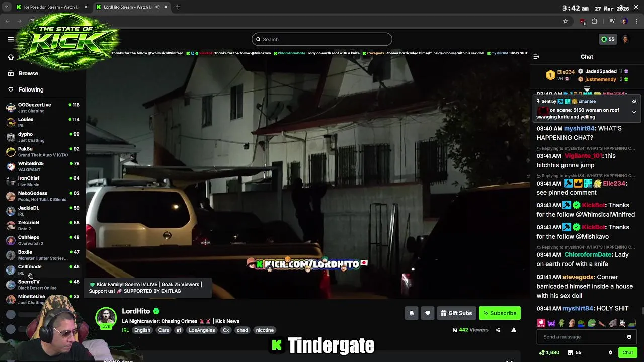644x362 pixels.
Task: Insert the Tindergate emote from quick emotes
Action: 541,323
